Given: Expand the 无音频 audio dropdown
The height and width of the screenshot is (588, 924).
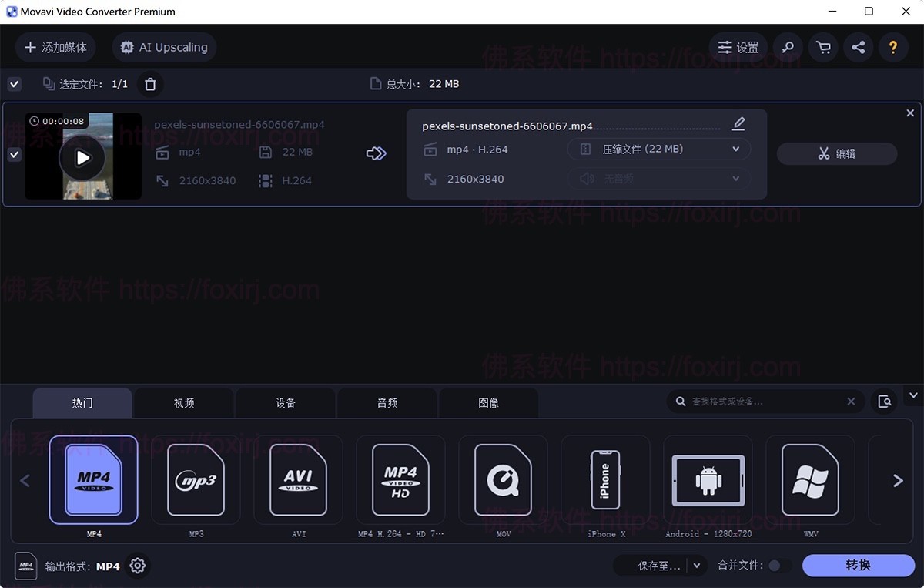Looking at the screenshot, I should 658,179.
